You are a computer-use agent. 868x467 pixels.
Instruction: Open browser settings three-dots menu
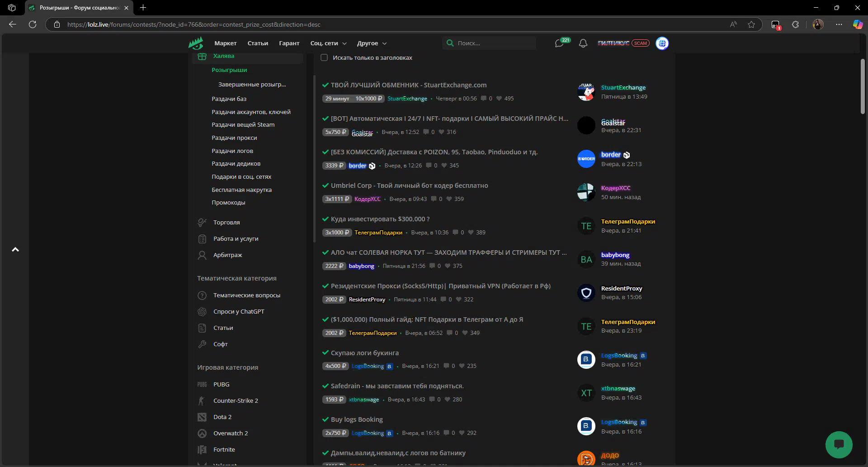(839, 24)
